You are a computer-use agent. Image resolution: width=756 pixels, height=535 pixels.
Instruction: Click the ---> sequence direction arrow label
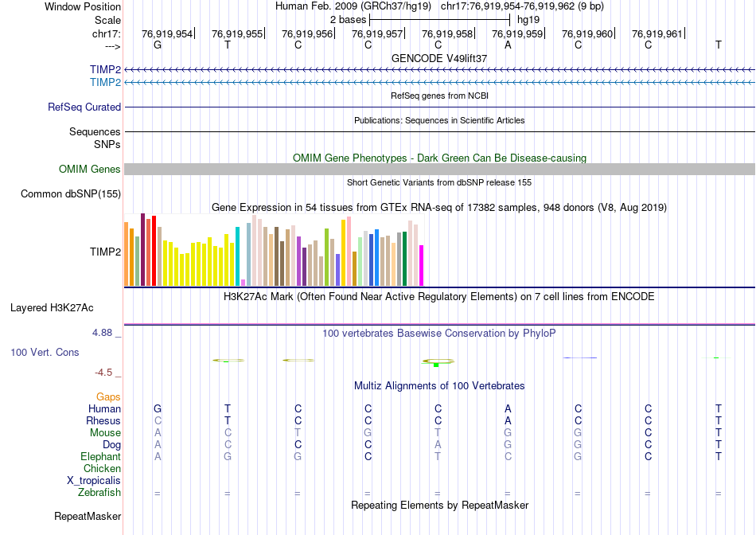[112, 46]
